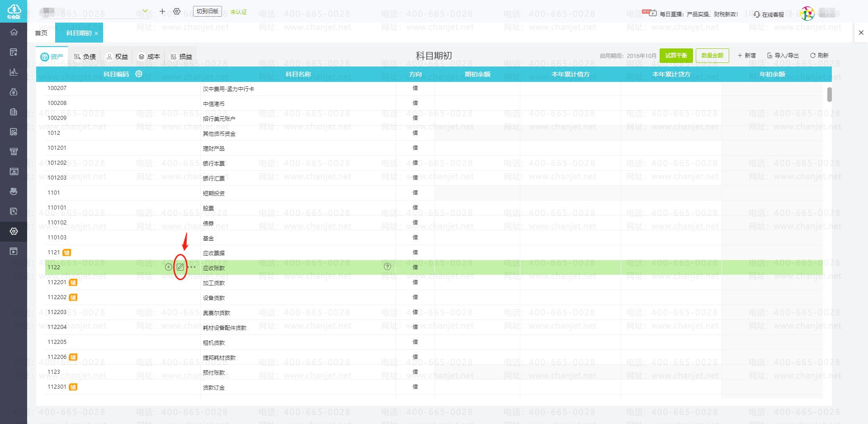868x424 pixels.
Task: Click the edit pencil icon on row 1122
Action: coord(180,267)
